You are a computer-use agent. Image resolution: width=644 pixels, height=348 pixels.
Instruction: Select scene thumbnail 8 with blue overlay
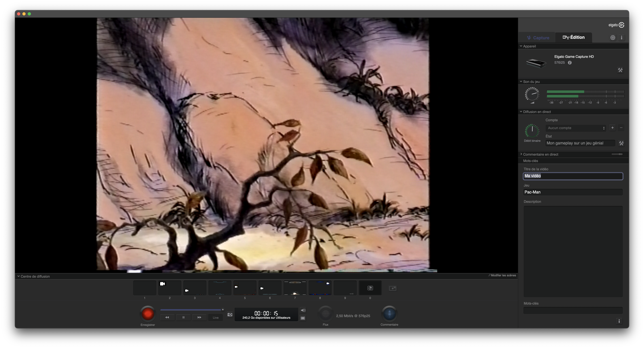point(320,288)
